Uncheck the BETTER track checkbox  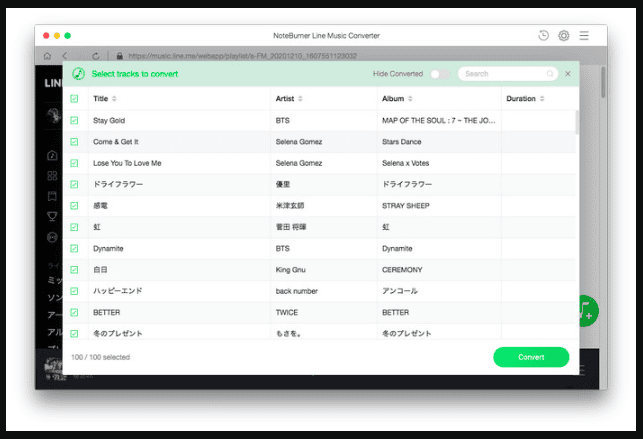(x=74, y=312)
